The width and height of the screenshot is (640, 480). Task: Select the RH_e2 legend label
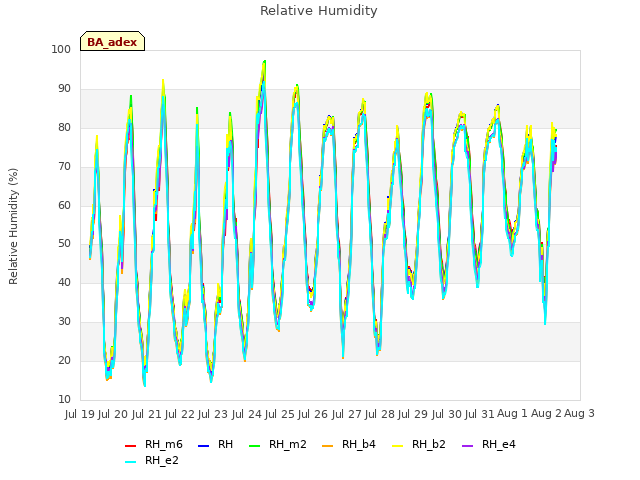pos(162,460)
